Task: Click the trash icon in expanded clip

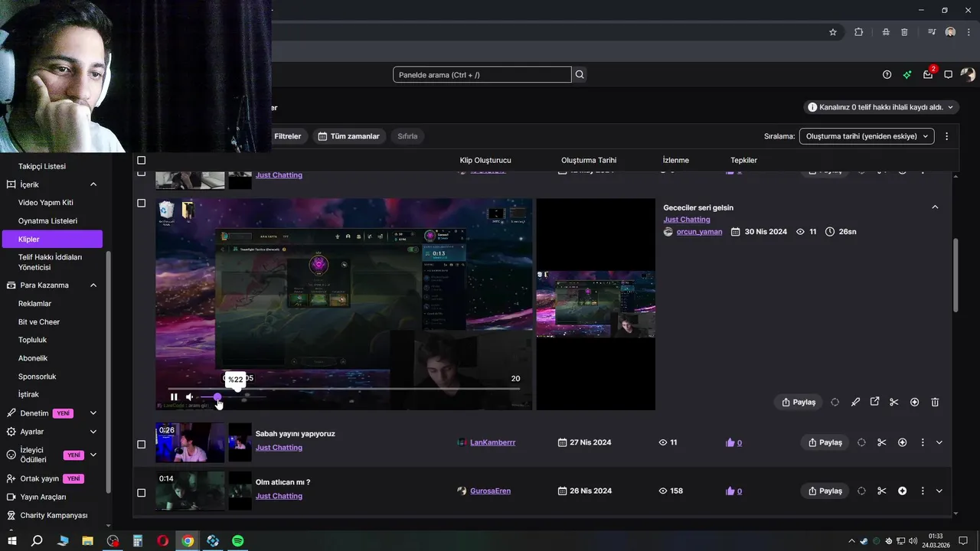Action: click(935, 402)
